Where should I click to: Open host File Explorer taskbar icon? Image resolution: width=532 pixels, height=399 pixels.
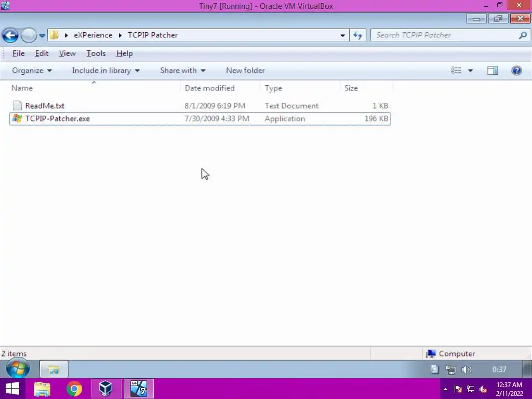[x=42, y=389]
